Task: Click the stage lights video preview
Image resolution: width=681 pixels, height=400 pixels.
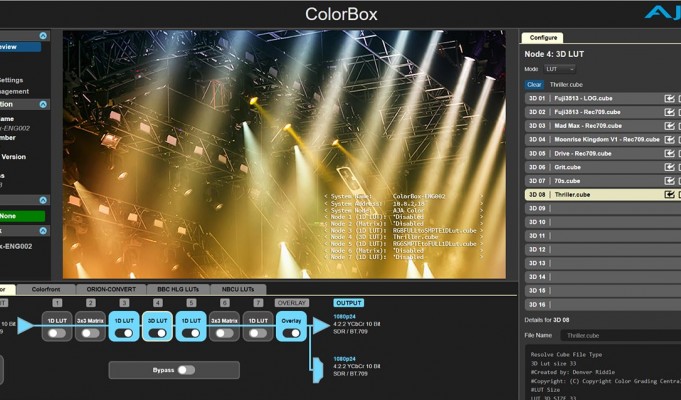Action: (284, 154)
